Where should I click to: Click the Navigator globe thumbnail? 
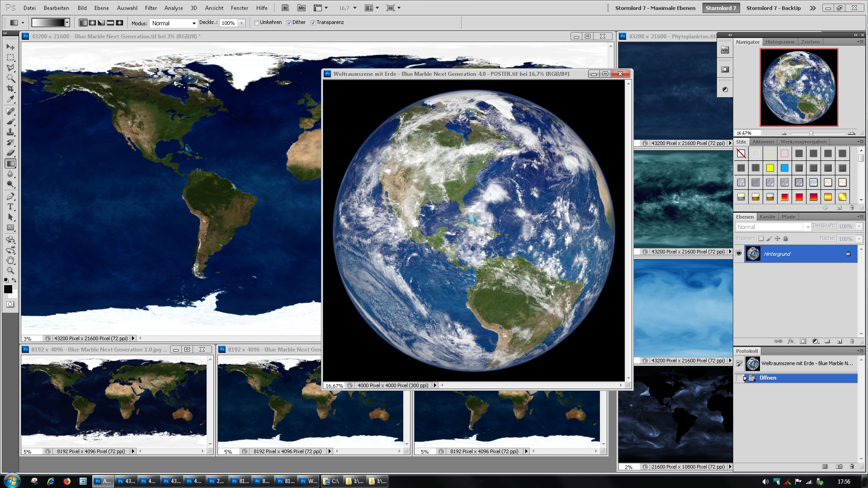coord(798,87)
